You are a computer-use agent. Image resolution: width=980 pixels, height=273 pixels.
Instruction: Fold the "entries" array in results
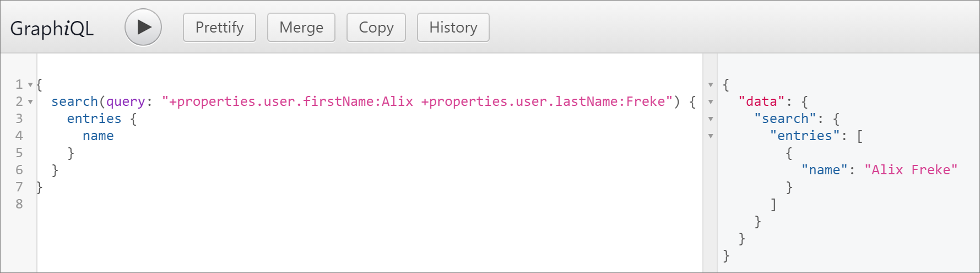[711, 136]
